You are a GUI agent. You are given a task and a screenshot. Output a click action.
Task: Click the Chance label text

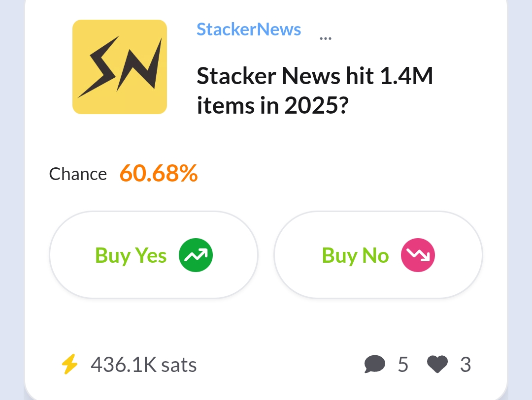tap(78, 174)
